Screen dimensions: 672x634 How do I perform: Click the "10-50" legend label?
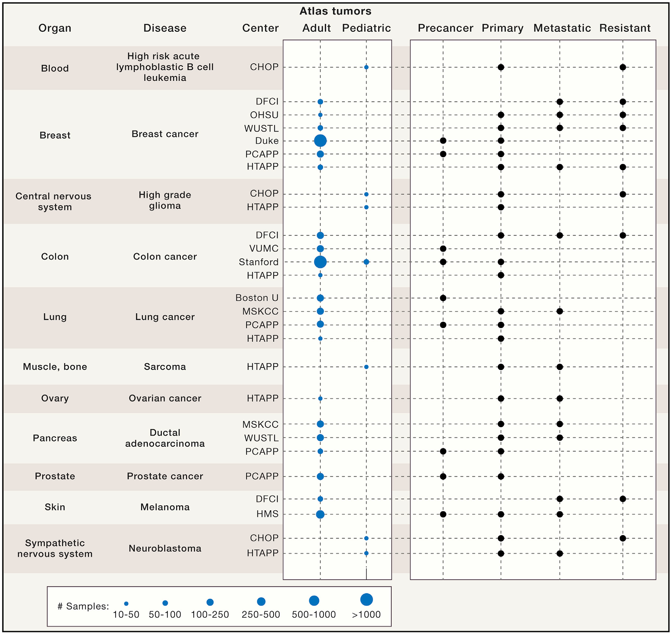point(126,614)
